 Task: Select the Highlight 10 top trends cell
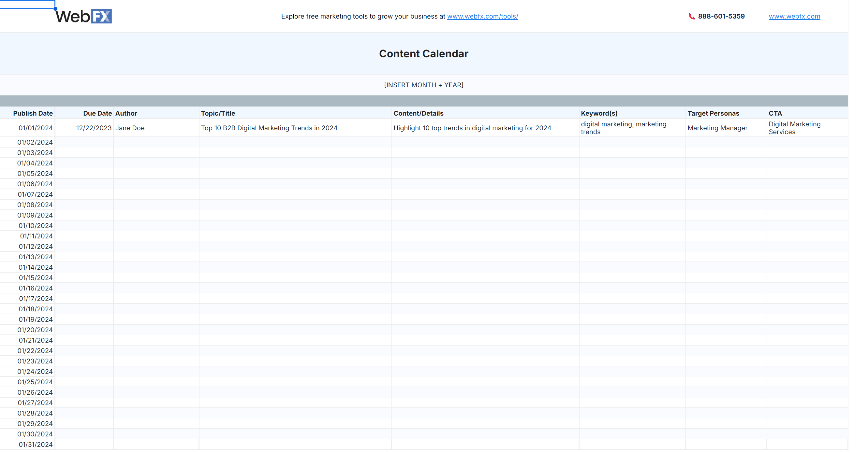pos(485,128)
